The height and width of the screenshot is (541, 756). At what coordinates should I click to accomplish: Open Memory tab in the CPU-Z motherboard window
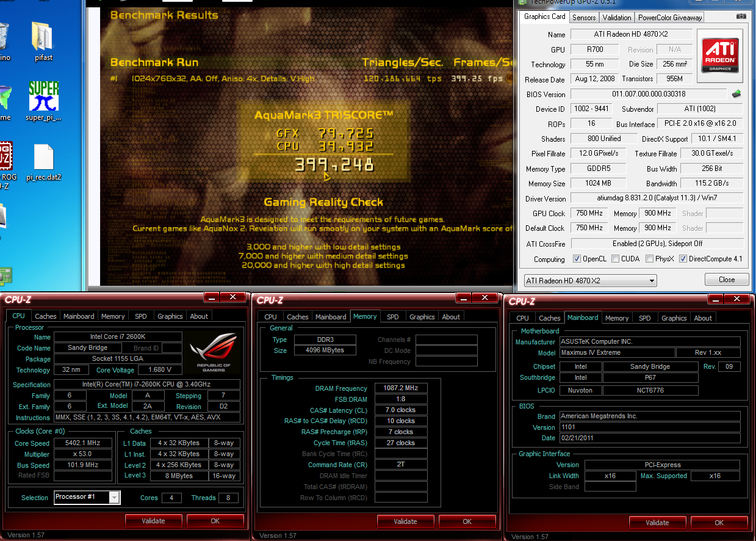click(617, 318)
